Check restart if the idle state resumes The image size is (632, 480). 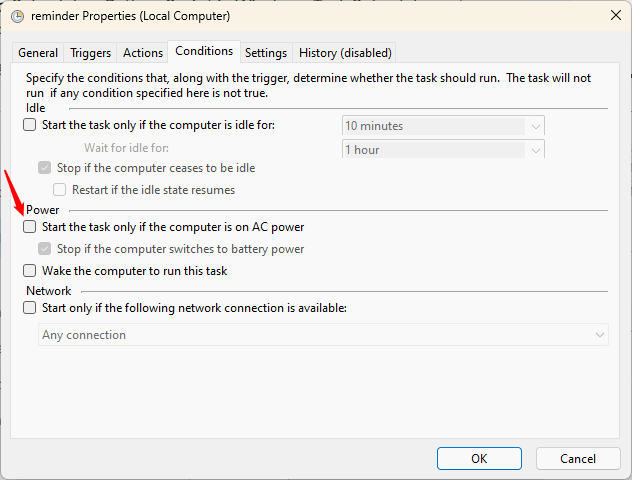coord(60,189)
